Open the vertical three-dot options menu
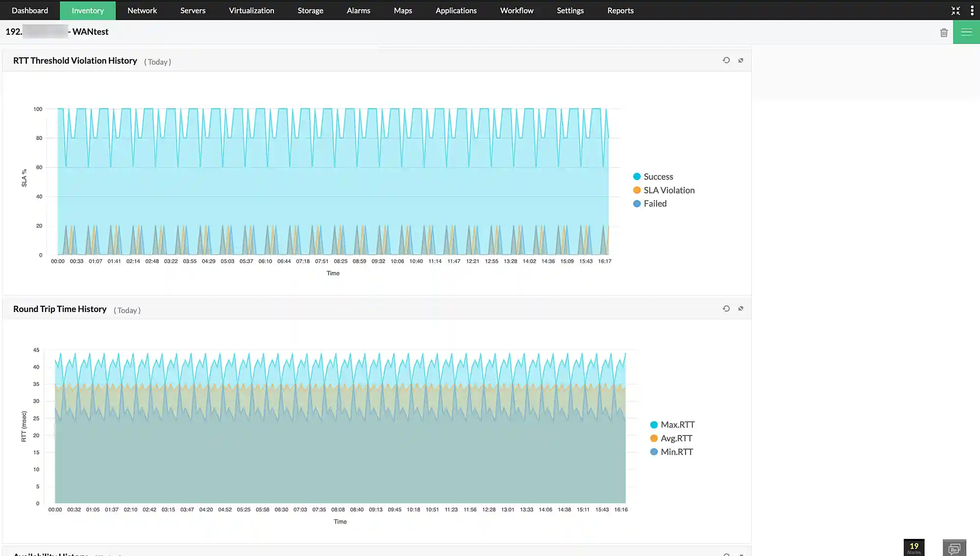The height and width of the screenshot is (556, 980). pyautogui.click(x=972, y=10)
